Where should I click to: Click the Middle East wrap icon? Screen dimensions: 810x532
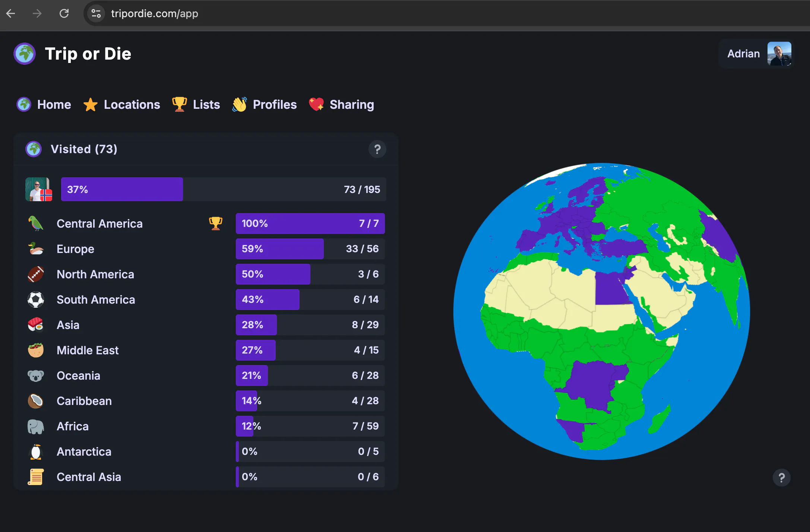point(36,350)
